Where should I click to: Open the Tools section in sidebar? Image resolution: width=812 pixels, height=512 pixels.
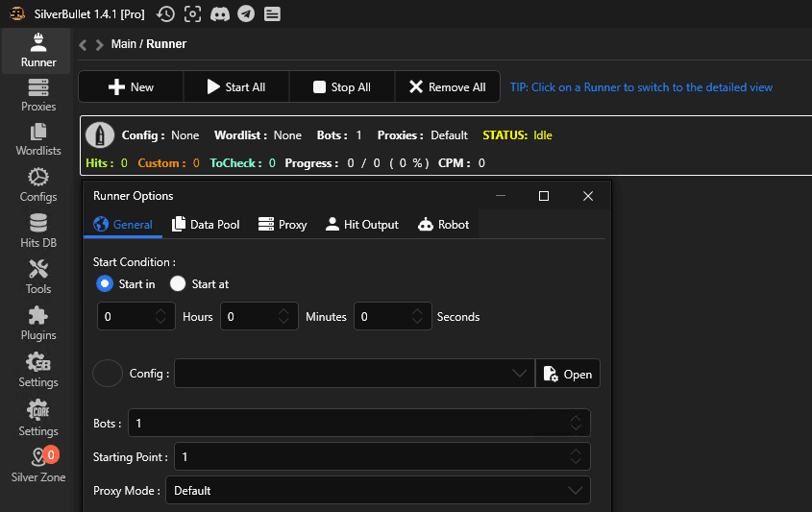point(38,278)
